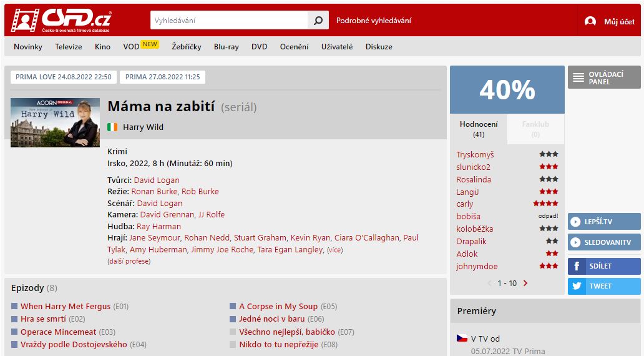Open the user account avatar icon
This screenshot has width=644, height=356.
pyautogui.click(x=590, y=21)
